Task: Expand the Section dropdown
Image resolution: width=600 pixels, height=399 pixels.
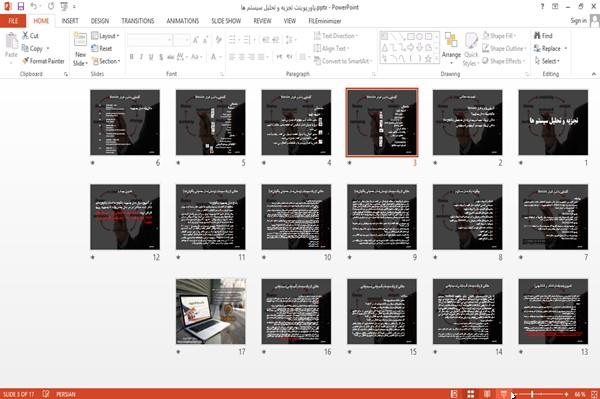Action: (106, 61)
